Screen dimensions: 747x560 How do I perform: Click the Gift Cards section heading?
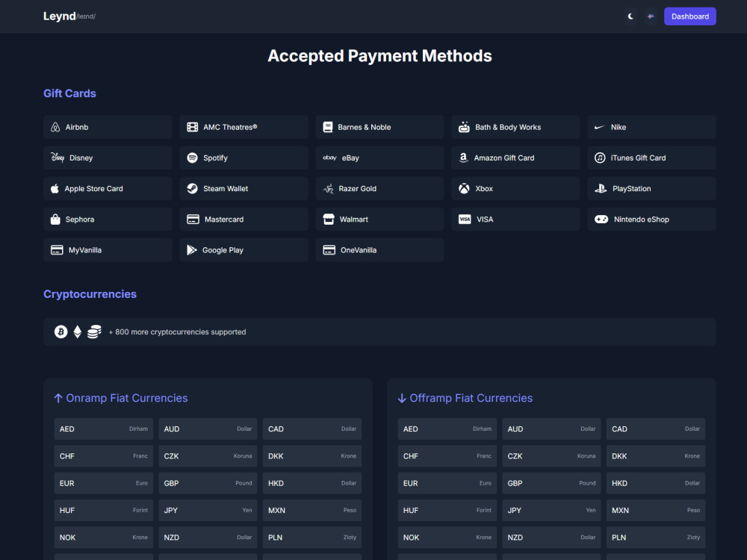(69, 93)
